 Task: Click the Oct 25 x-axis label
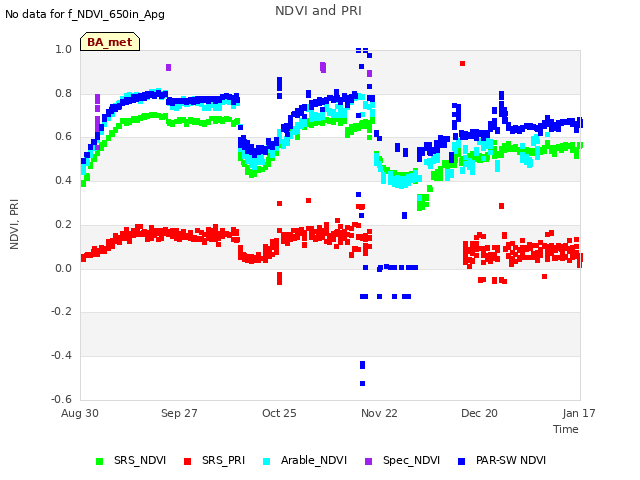[279, 413]
